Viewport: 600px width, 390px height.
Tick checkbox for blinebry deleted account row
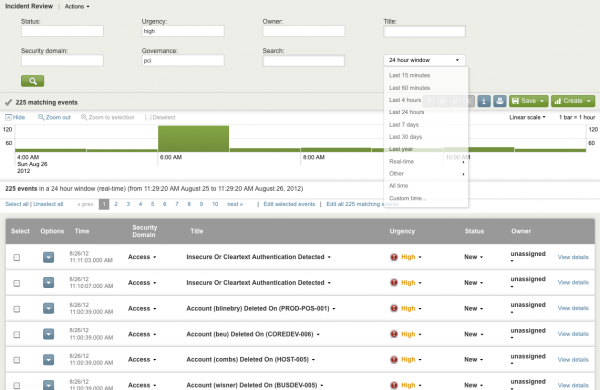click(16, 309)
